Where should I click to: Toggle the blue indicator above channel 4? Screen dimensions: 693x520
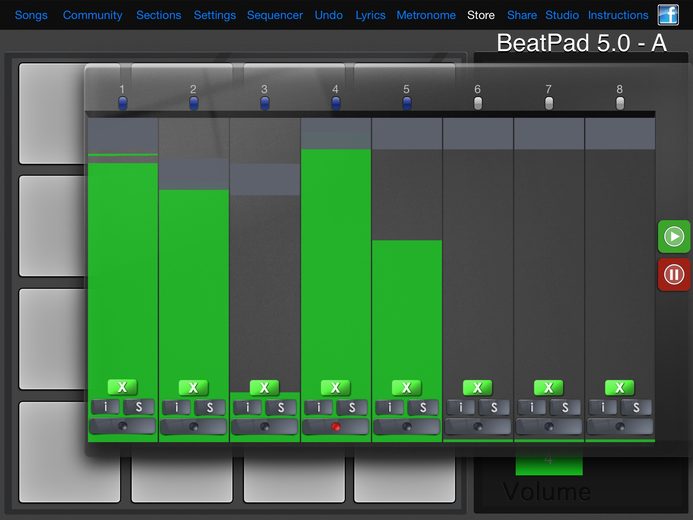335,103
